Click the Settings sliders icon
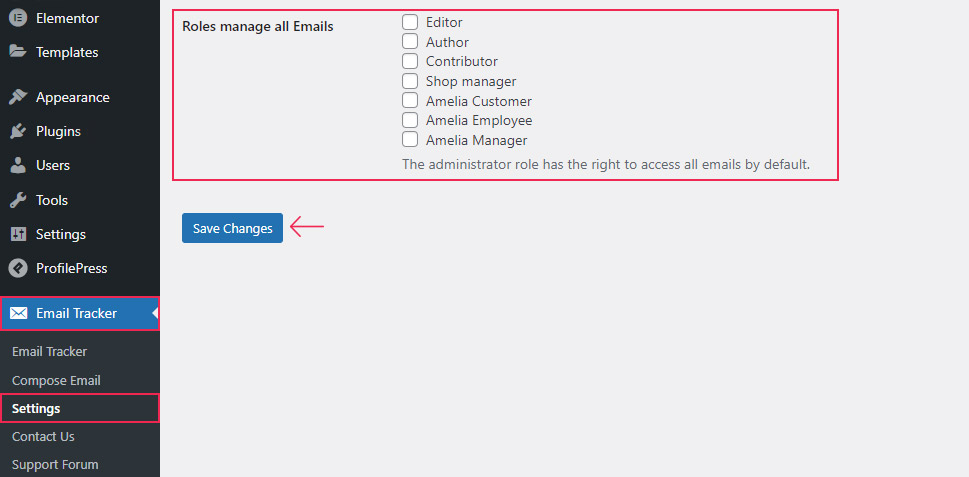Viewport: 969px width, 477px height. (x=18, y=234)
